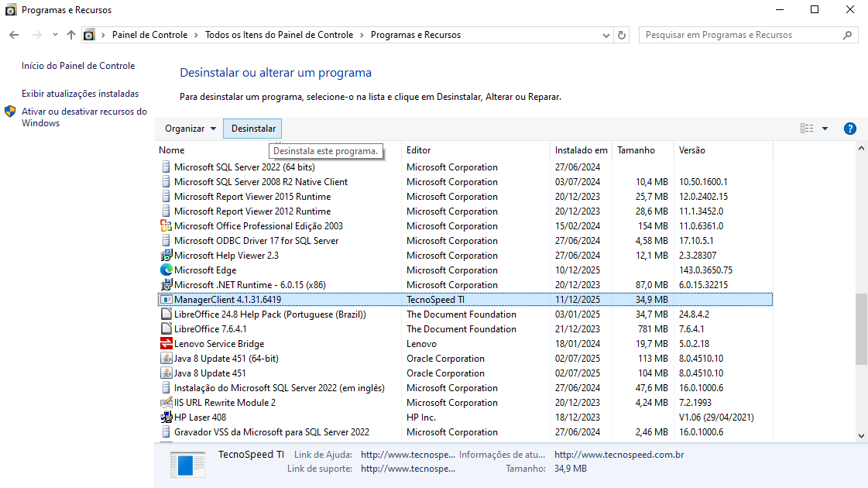The width and height of the screenshot is (868, 488).
Task: Click the vertical scrollbar thumb
Action: (861, 329)
